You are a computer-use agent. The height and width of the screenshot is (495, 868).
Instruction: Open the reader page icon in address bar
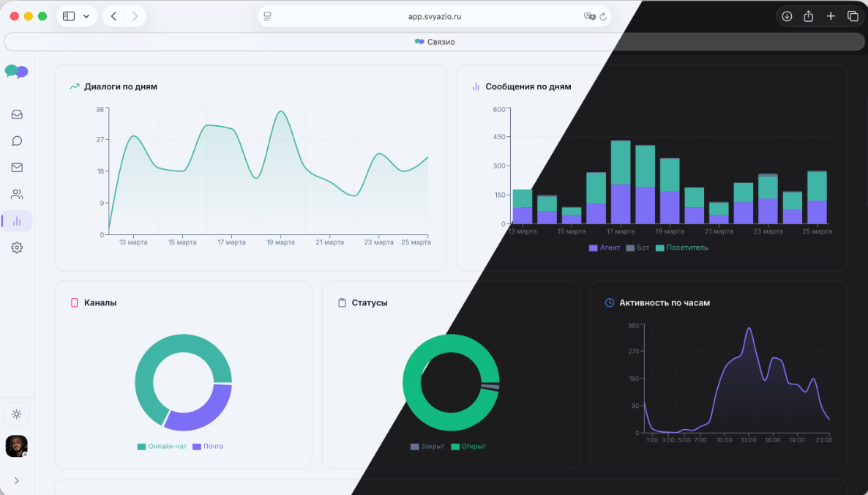coord(267,17)
